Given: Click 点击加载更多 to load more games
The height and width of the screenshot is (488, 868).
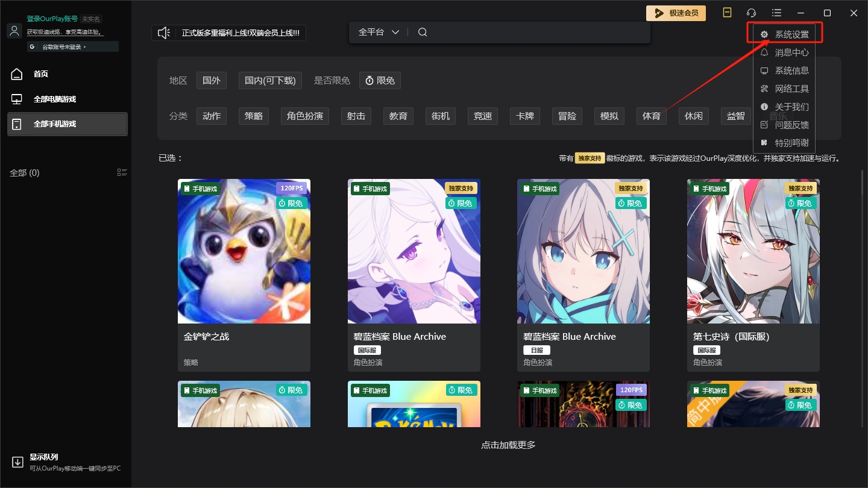Looking at the screenshot, I should [508, 445].
